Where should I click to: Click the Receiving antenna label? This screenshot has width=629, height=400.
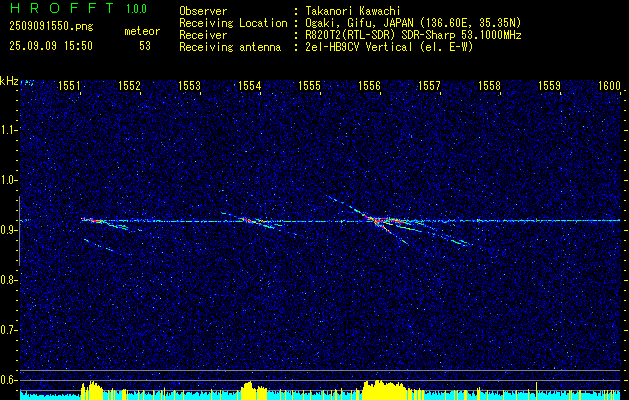pos(230,47)
